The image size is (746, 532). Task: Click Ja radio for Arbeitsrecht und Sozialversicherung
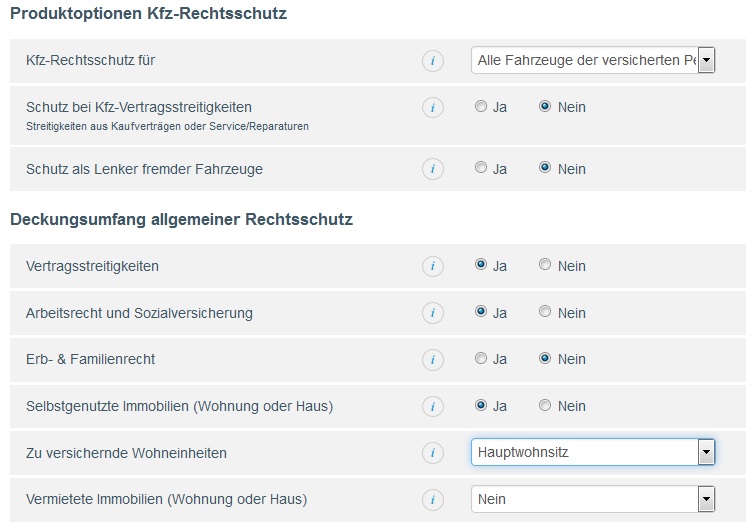click(x=481, y=311)
